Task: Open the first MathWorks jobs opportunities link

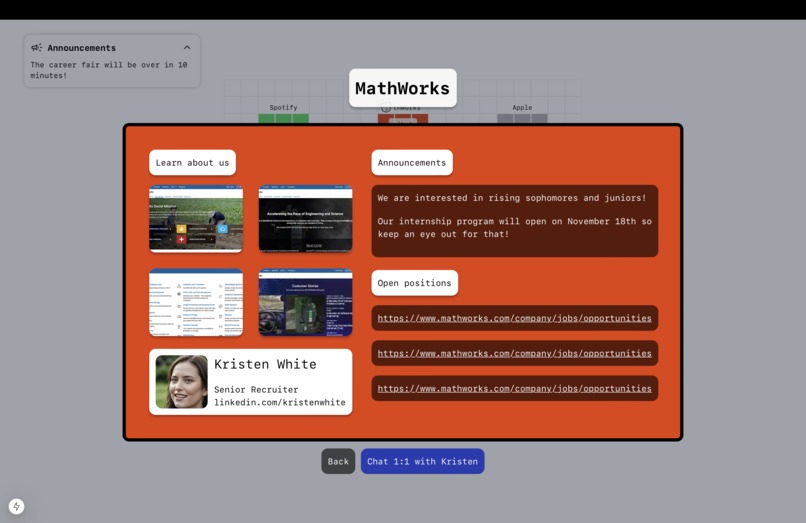Action: pyautogui.click(x=515, y=318)
